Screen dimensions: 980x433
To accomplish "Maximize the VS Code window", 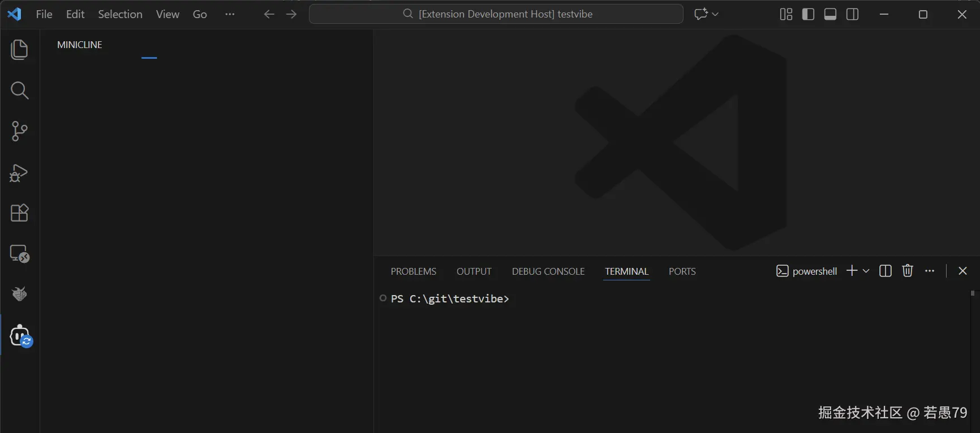I will click(x=923, y=14).
